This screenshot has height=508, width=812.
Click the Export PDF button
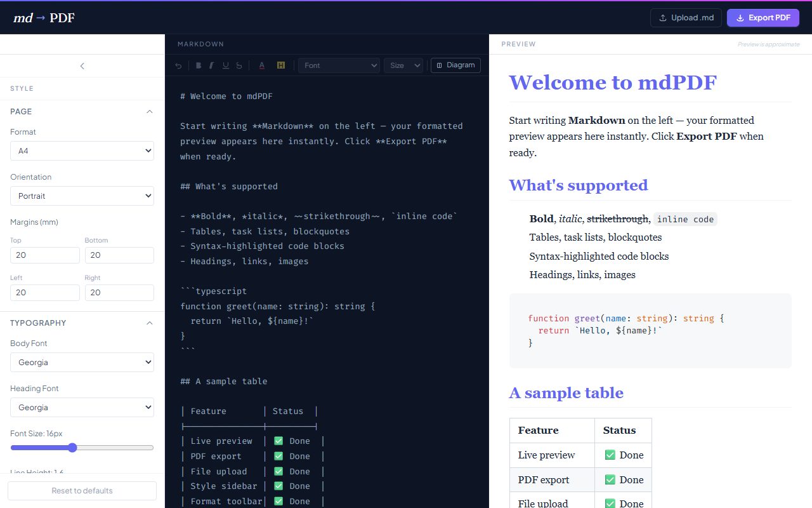click(x=763, y=18)
